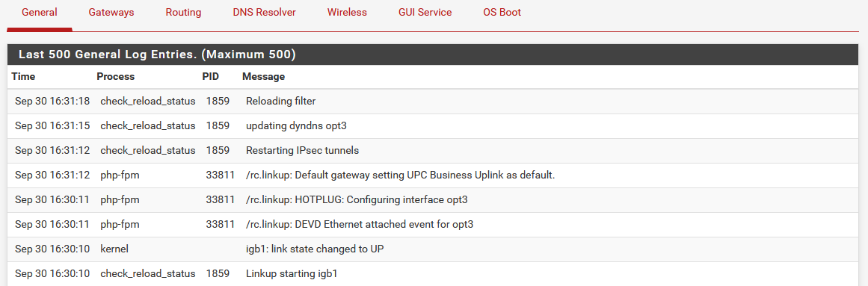Select the Reloading filter log row
868x286 pixels.
(434, 102)
